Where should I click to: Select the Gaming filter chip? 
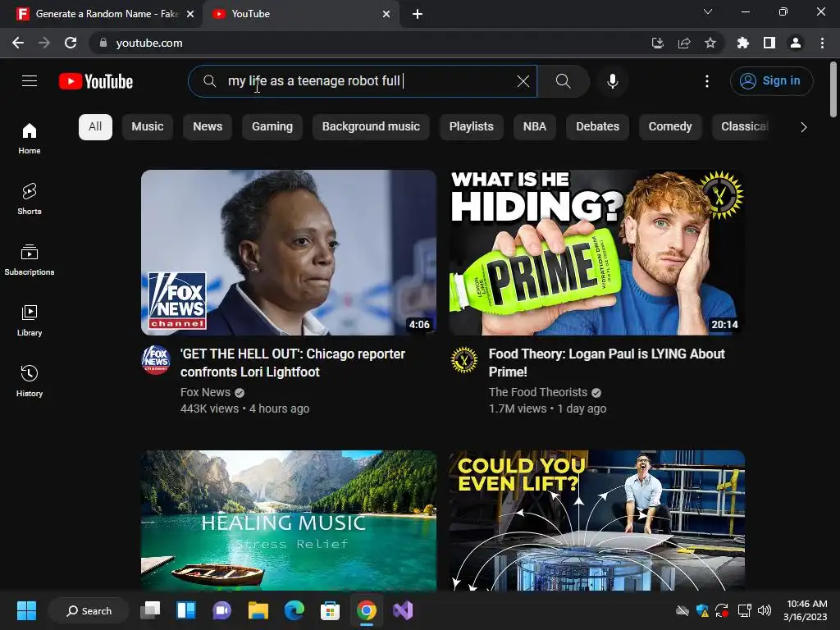pyautogui.click(x=272, y=127)
